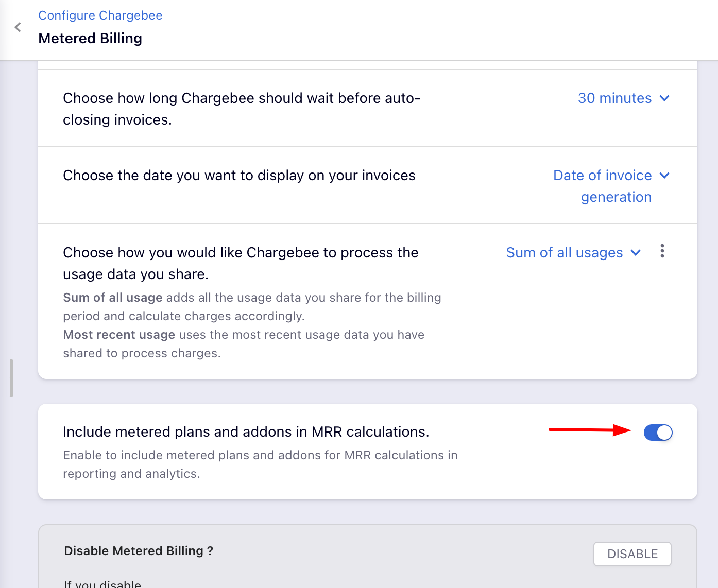Click the bold 'Sum of all usage' text
Viewport: 718px width, 588px height.
click(x=113, y=298)
